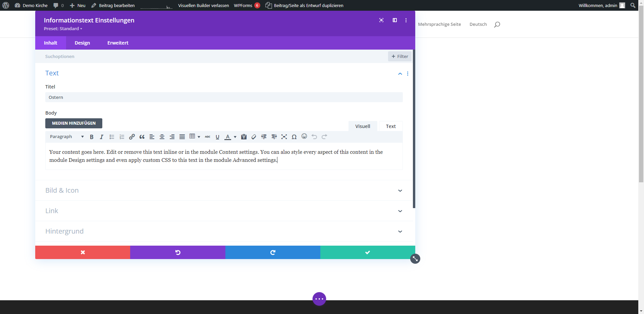The image size is (644, 314).
Task: Open the text color picker arrow
Action: [x=235, y=137]
